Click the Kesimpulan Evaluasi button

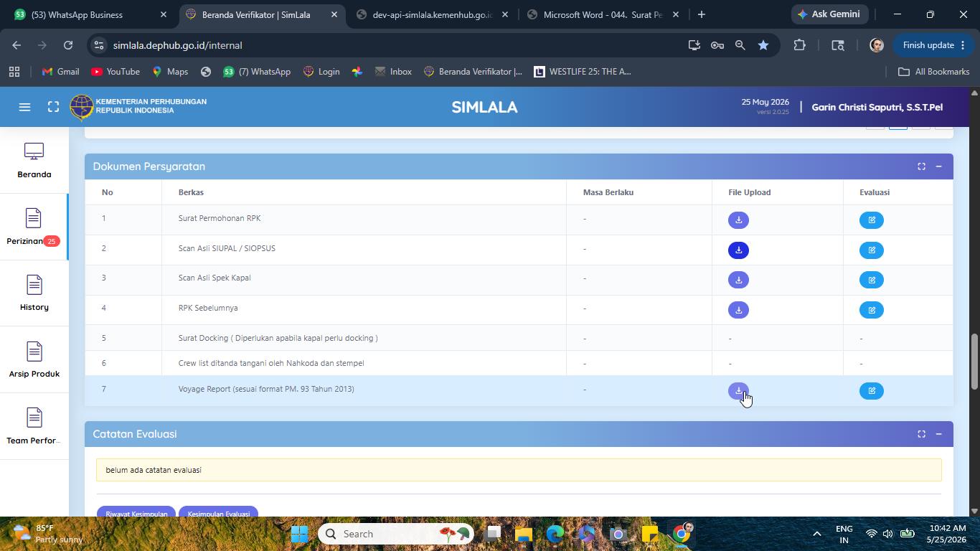click(218, 512)
